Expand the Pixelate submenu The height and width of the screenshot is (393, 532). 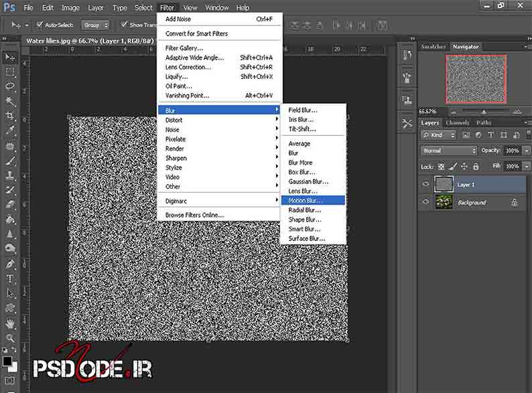219,139
